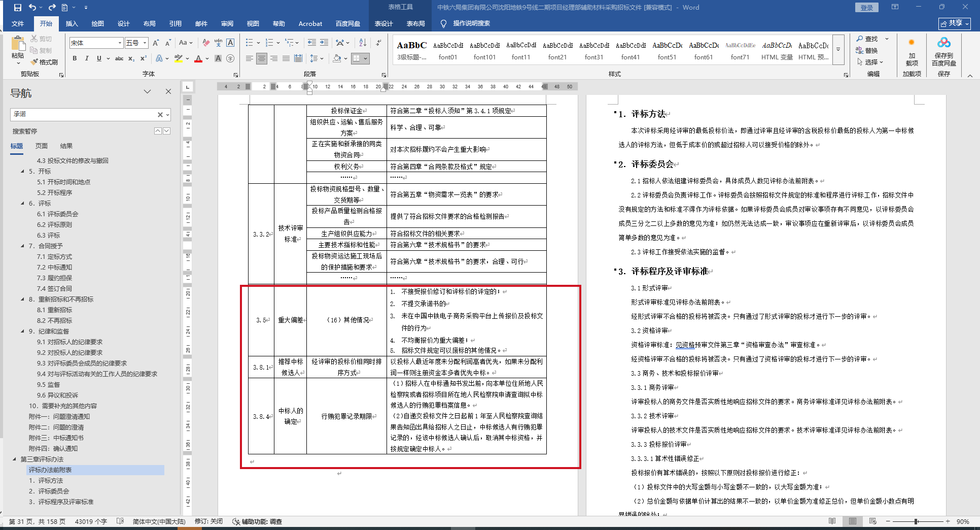Click the 登录 sign-in button
This screenshot has width=980, height=530.
(867, 8)
